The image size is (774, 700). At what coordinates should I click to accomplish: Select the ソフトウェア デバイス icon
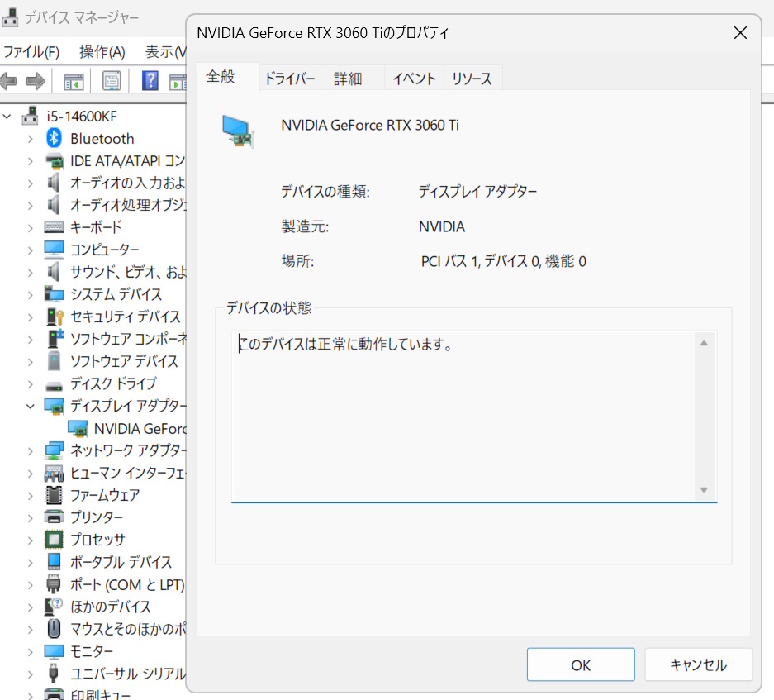click(x=54, y=361)
